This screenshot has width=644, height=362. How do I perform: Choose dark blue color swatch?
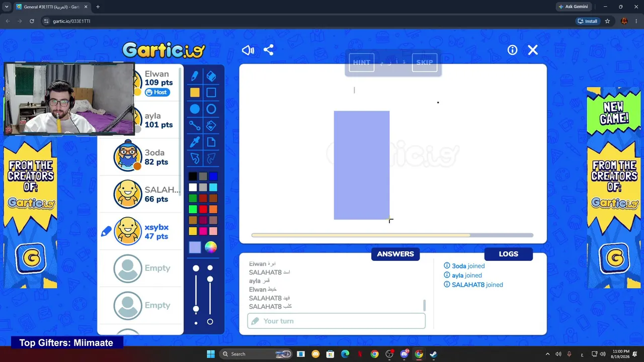click(213, 176)
